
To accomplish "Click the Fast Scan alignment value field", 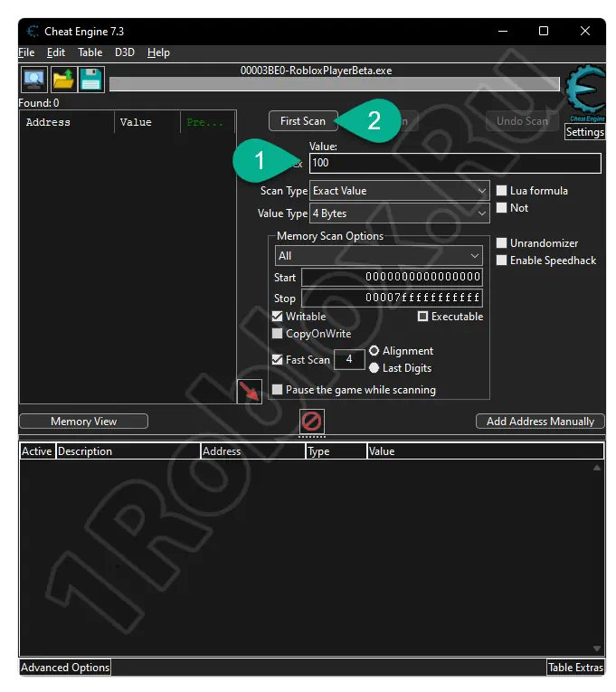I will [349, 359].
